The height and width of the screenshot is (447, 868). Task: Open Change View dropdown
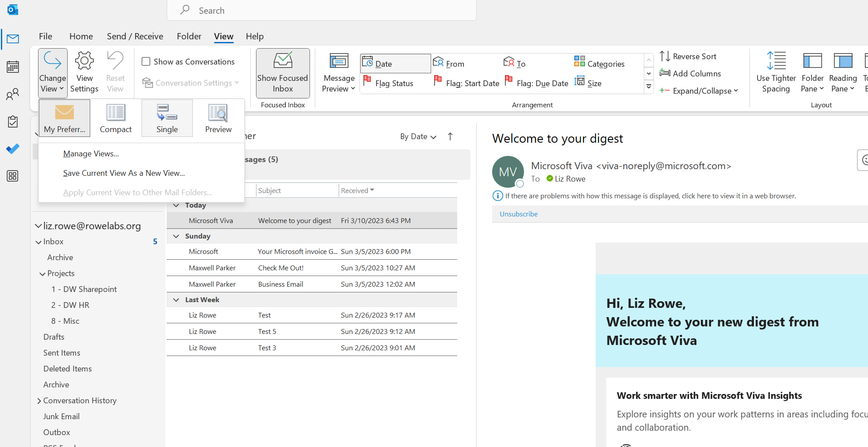[x=53, y=73]
